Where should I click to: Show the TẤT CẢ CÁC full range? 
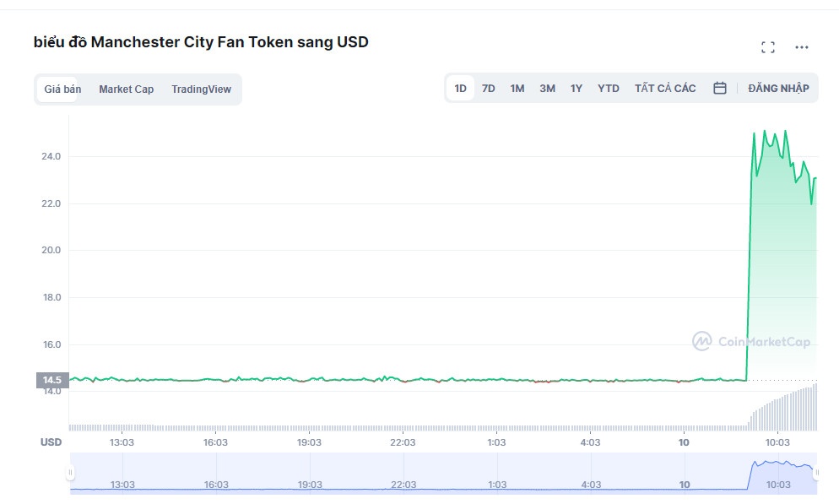click(x=665, y=88)
